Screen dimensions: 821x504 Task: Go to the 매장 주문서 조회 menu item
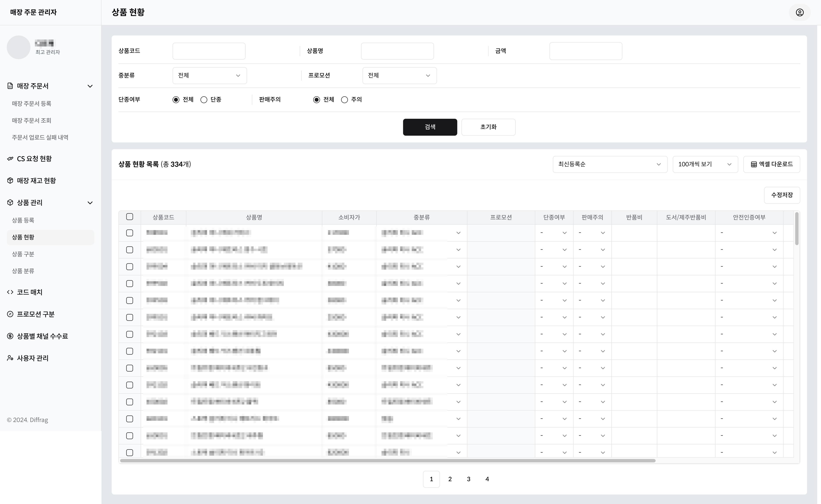coord(31,121)
